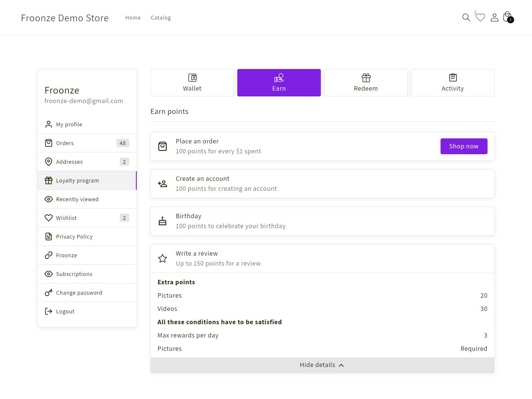Open the shopping cart bag icon
532x399 pixels.
click(507, 17)
